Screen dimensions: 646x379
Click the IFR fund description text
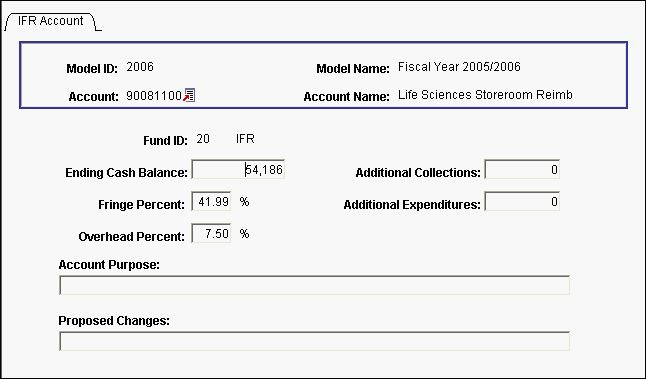pos(245,139)
